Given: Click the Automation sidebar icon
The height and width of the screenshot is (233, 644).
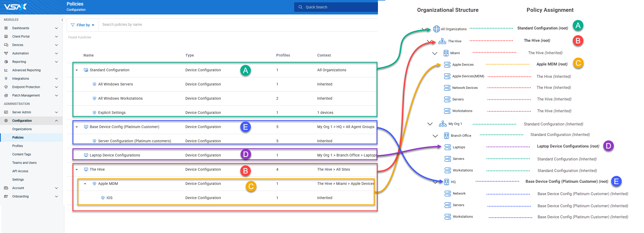Looking at the screenshot, I should 6,53.
